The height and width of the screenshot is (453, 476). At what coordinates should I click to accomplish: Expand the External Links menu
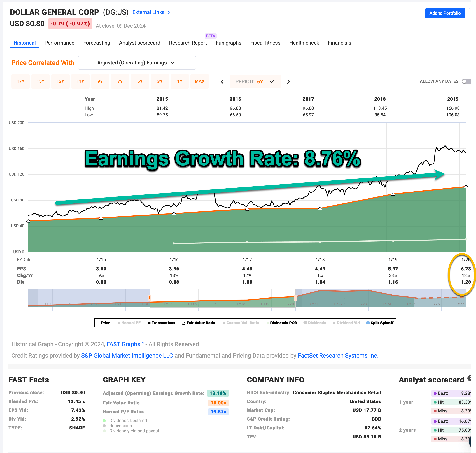[148, 12]
